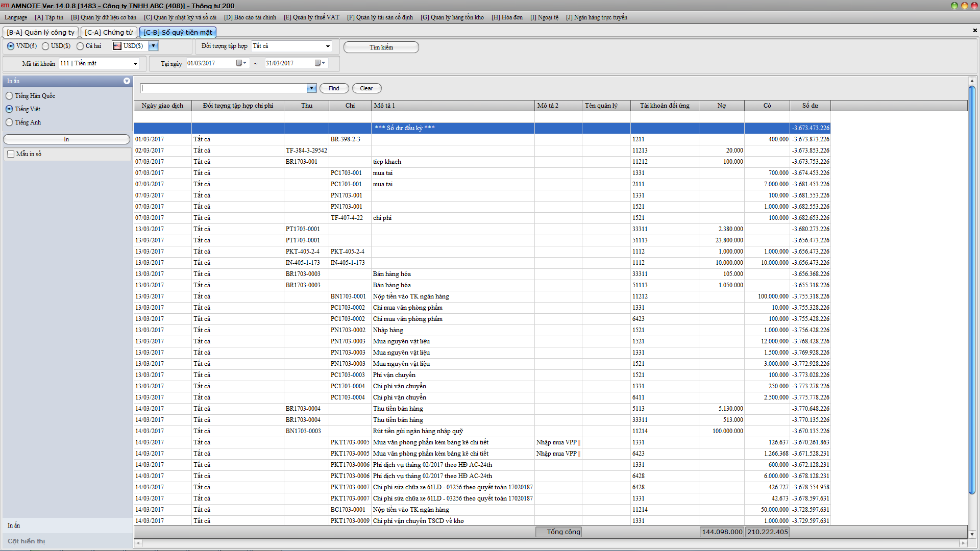This screenshot has height=551, width=980.
Task: Open the [D] Báo cáo tài chính menu
Action: (x=250, y=17)
